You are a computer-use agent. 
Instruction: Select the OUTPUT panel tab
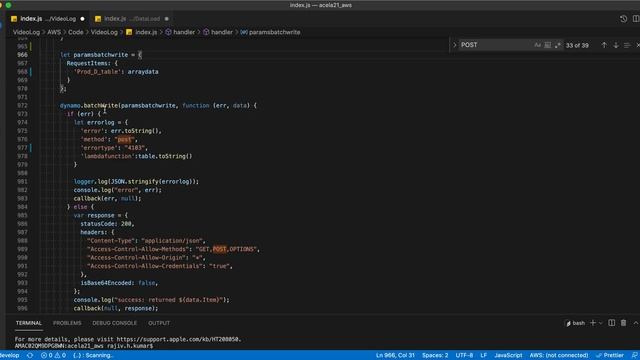pos(159,323)
